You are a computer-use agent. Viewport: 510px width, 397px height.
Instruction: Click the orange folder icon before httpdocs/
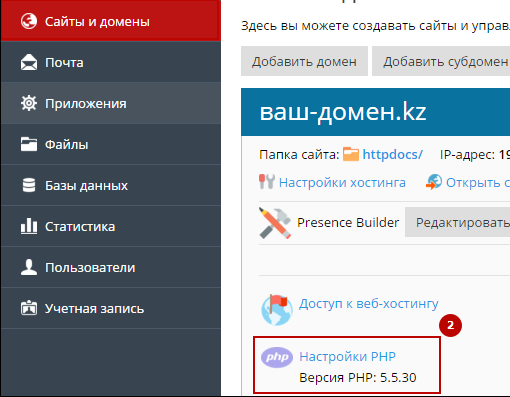(x=351, y=154)
